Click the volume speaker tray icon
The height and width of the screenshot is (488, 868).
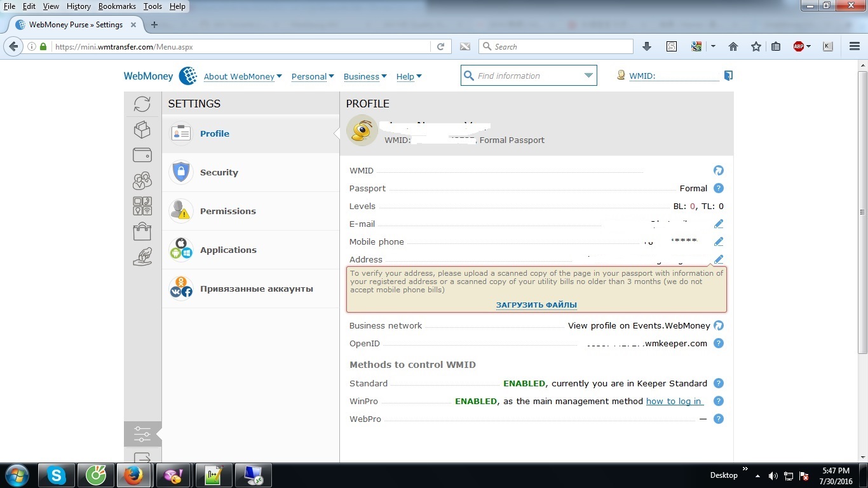[773, 475]
